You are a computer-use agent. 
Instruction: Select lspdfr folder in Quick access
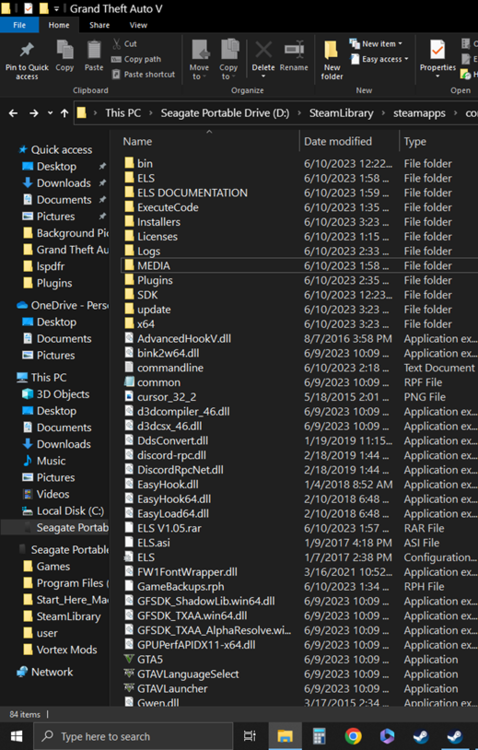(50, 266)
